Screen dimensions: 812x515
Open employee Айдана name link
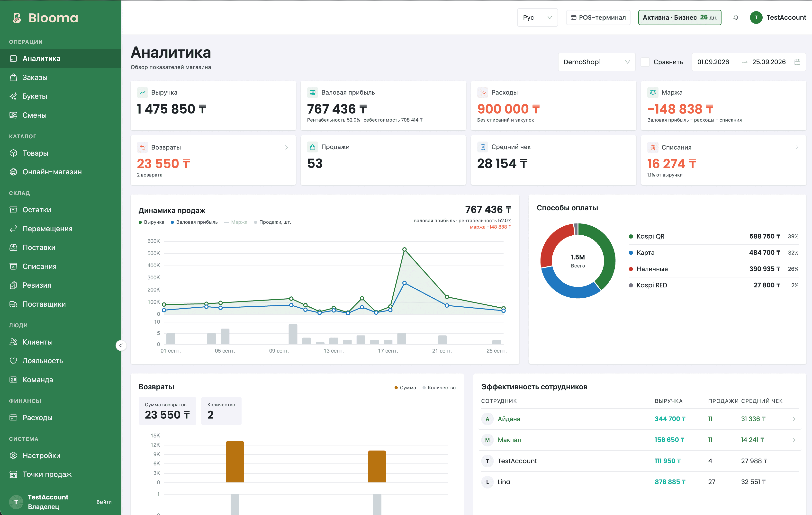[509, 419]
